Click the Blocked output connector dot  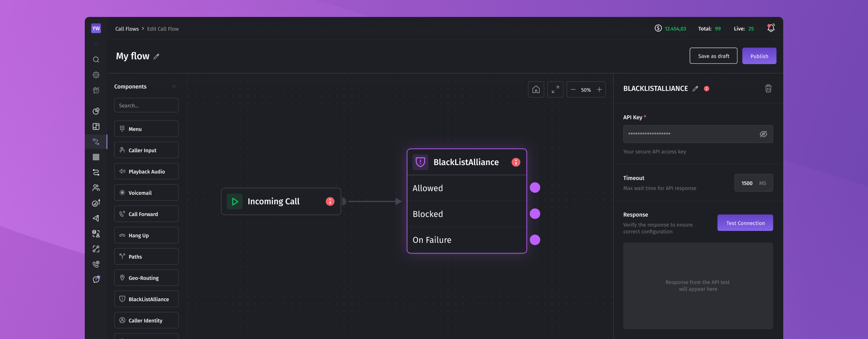(x=535, y=214)
